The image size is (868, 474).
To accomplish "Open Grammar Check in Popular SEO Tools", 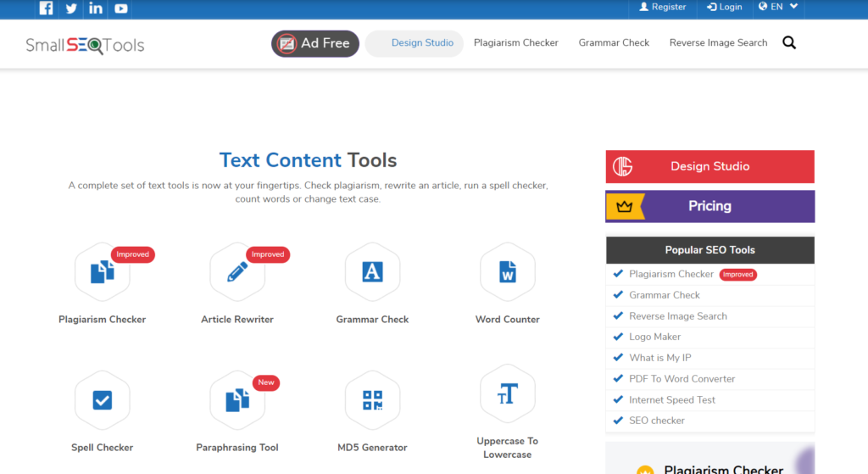I will [x=665, y=295].
